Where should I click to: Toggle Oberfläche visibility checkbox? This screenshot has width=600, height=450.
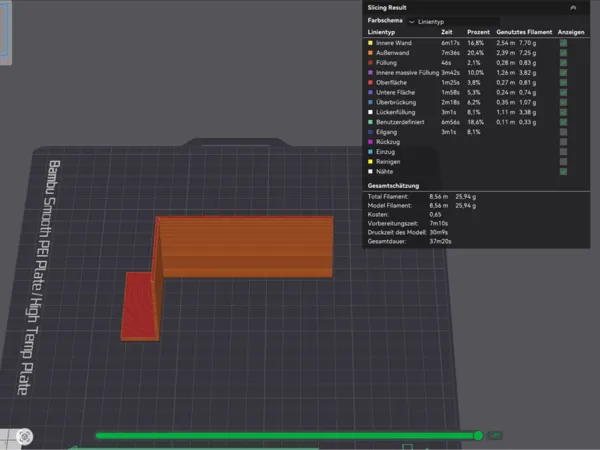(563, 83)
